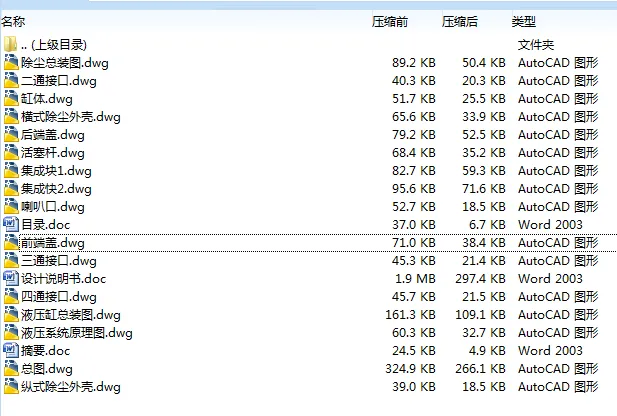Viewport: 617px width, 416px height.
Task: Select the icon beside 喇叭口.dwg
Action: click(11, 207)
